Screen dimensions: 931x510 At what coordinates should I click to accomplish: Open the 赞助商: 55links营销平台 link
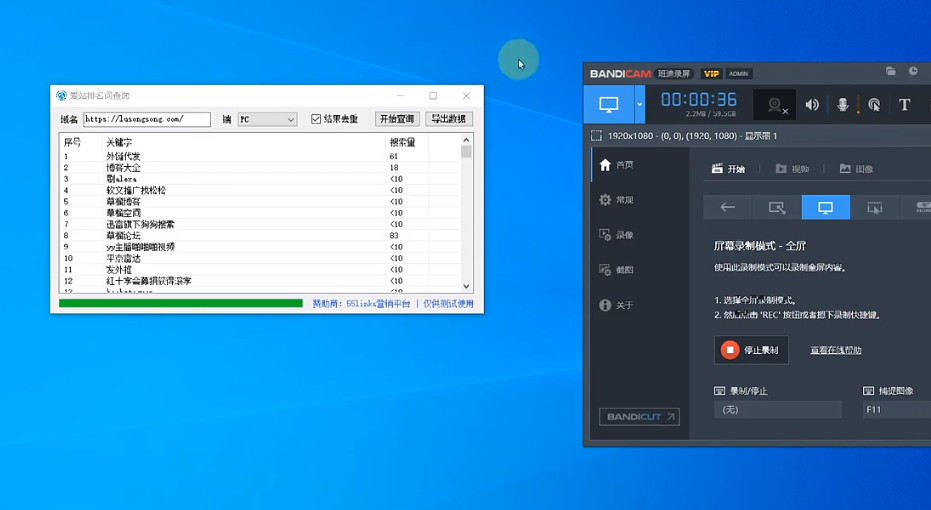pos(361,303)
